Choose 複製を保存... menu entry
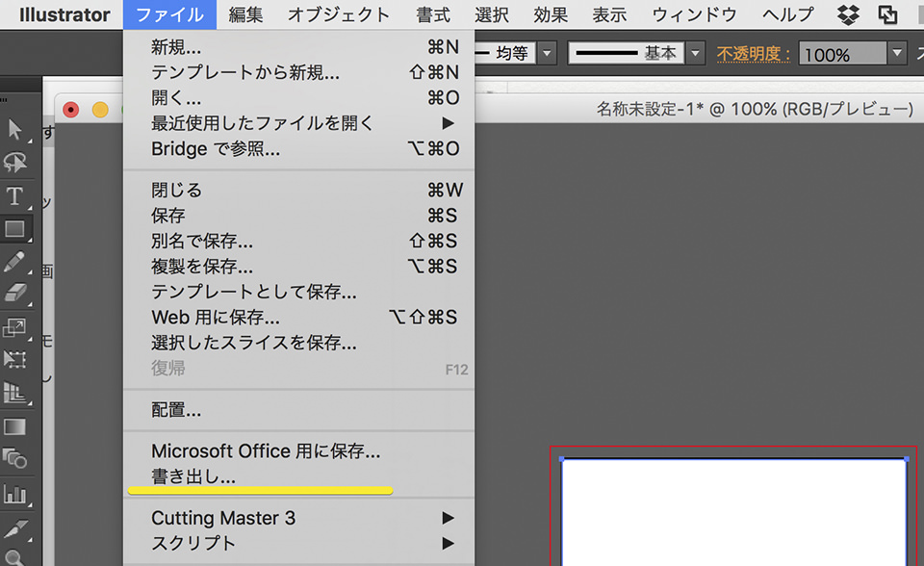 click(x=298, y=267)
